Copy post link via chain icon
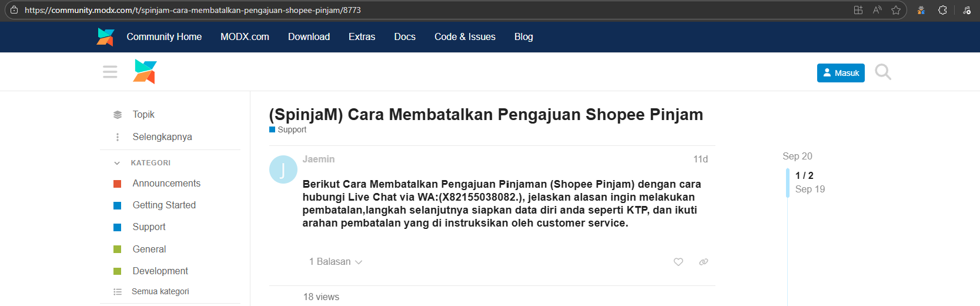This screenshot has width=980, height=306. click(x=703, y=262)
